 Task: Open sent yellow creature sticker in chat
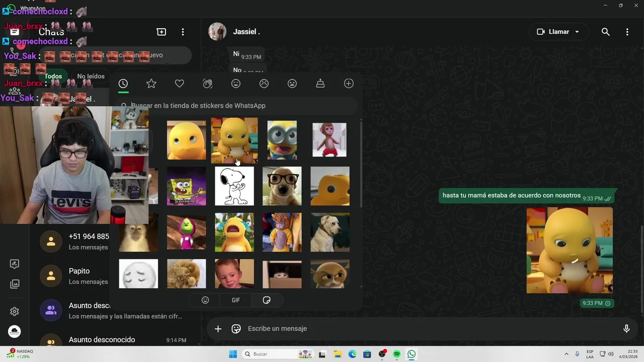570,250
